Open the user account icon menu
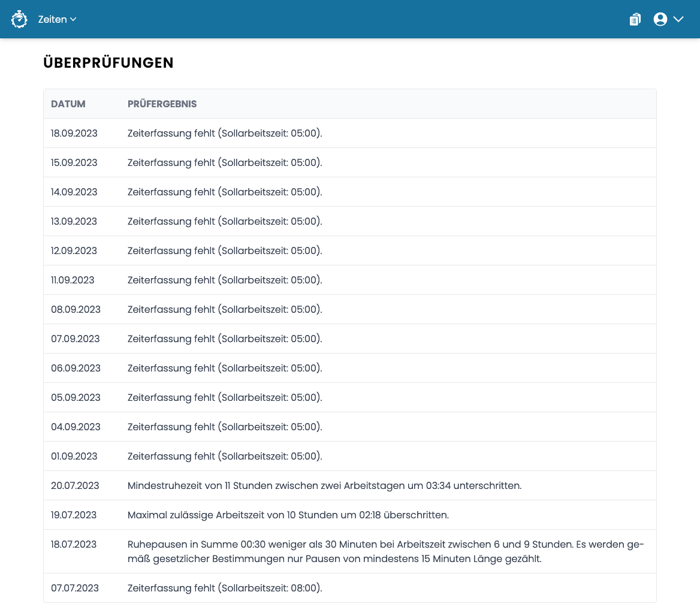This screenshot has width=700, height=613. pyautogui.click(x=660, y=19)
